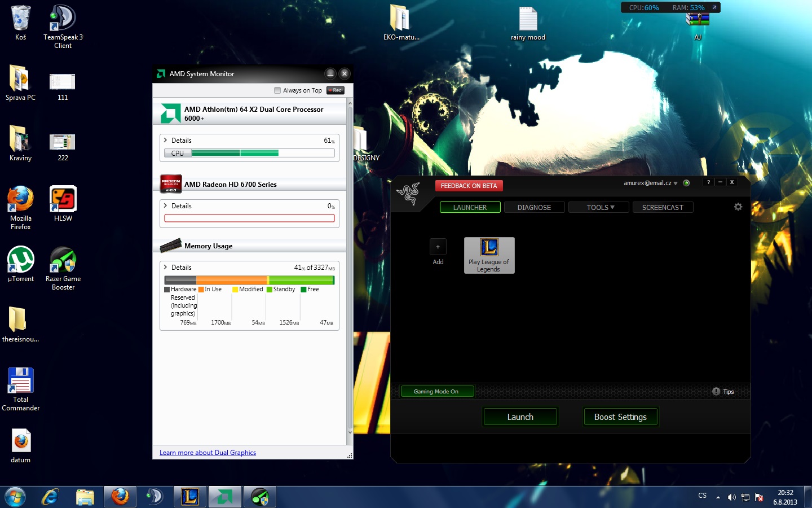Follow Learn more about Dual Graphics link

tap(208, 453)
